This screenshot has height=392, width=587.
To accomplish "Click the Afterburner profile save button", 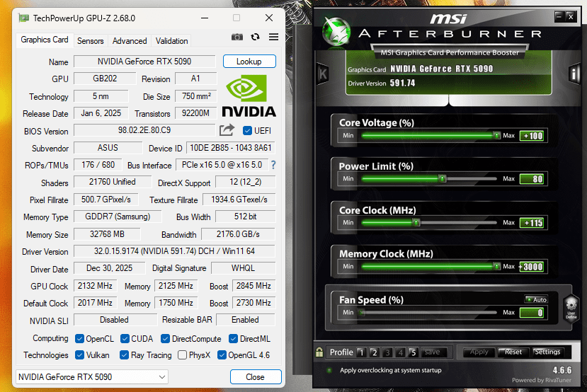I will click(x=433, y=352).
